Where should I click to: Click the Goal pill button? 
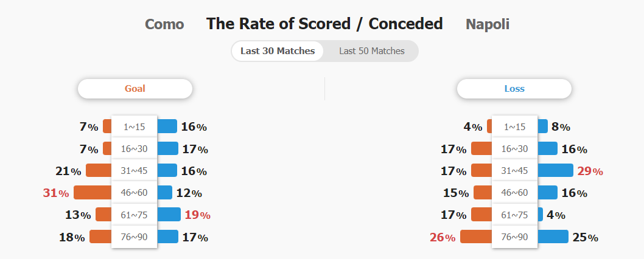click(x=135, y=89)
